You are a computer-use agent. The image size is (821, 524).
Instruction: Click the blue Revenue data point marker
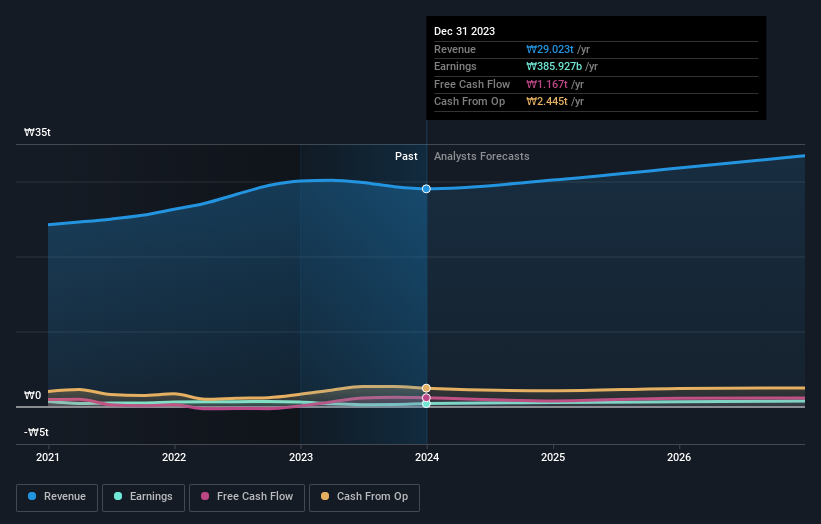[426, 189]
